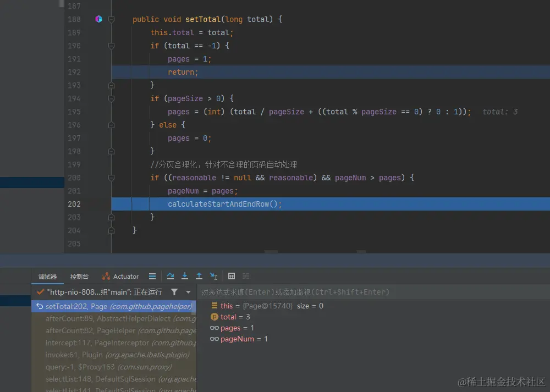Click the "return;" statement on line 192
Screen dimensions: 550x392
(x=183, y=72)
